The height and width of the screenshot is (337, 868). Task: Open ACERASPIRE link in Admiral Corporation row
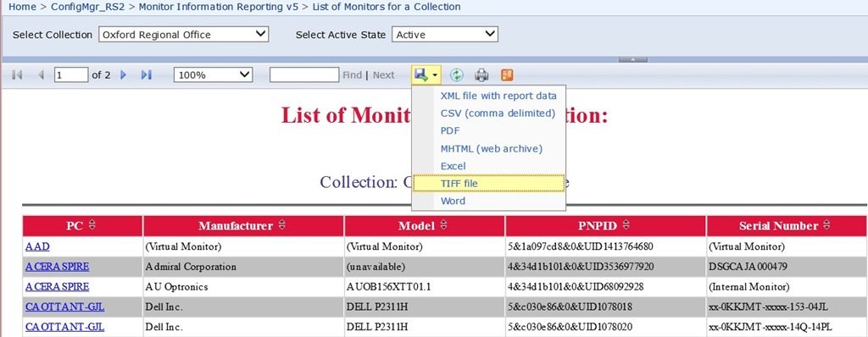coord(57,267)
